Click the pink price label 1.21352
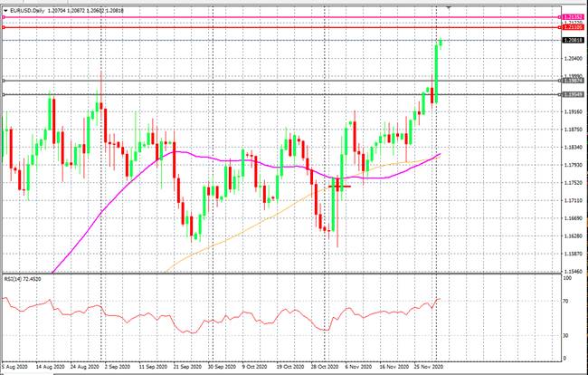 click(573, 17)
